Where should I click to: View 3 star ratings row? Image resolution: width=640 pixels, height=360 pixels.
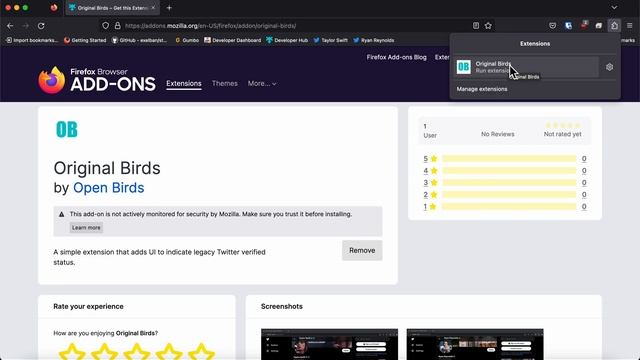(x=505, y=182)
